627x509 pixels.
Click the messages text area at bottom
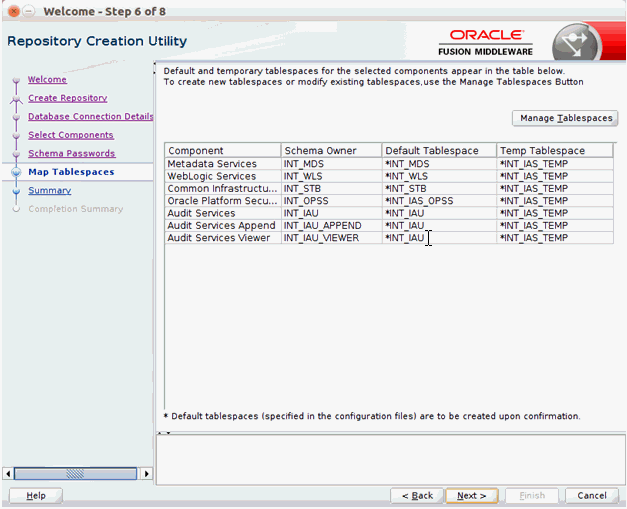pos(391,460)
